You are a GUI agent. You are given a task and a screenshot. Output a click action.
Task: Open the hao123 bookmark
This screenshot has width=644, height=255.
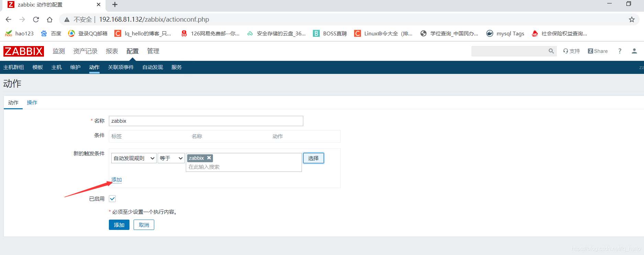[x=19, y=33]
